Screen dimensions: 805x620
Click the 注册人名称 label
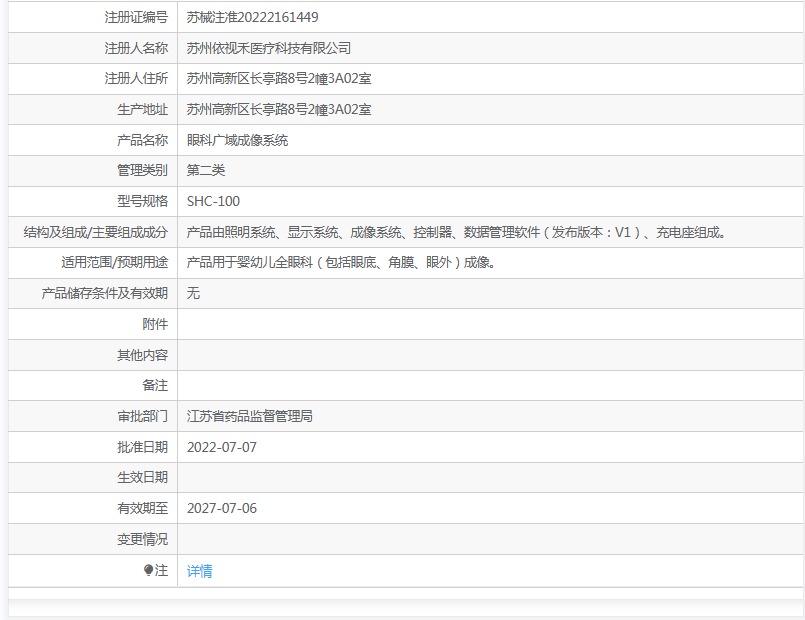(x=136, y=48)
